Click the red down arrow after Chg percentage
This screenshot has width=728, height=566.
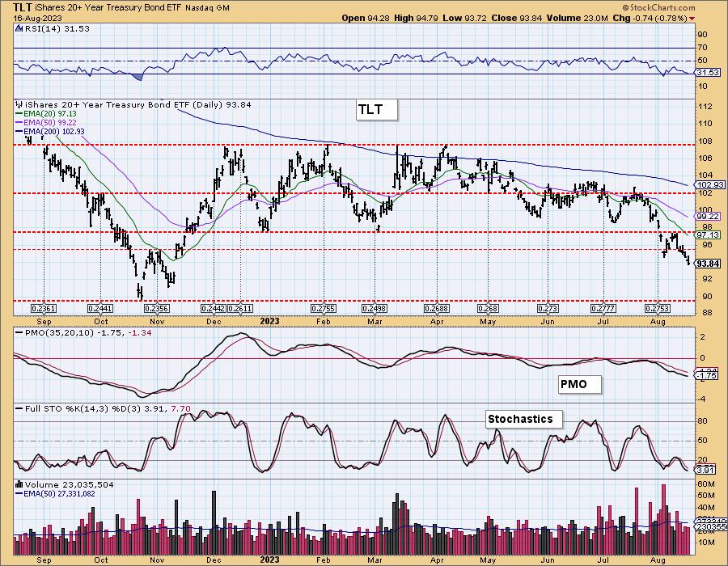[692, 18]
